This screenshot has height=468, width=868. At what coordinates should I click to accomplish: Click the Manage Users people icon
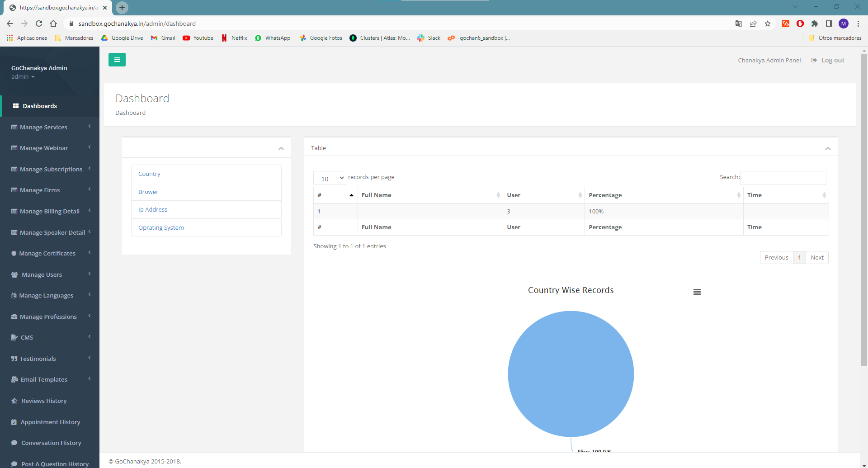tap(14, 274)
